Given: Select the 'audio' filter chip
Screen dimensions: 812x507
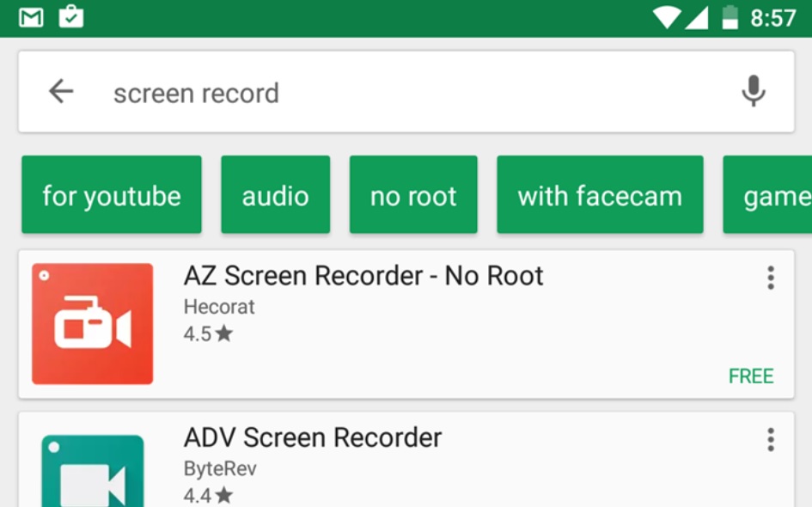Looking at the screenshot, I should click(x=276, y=195).
